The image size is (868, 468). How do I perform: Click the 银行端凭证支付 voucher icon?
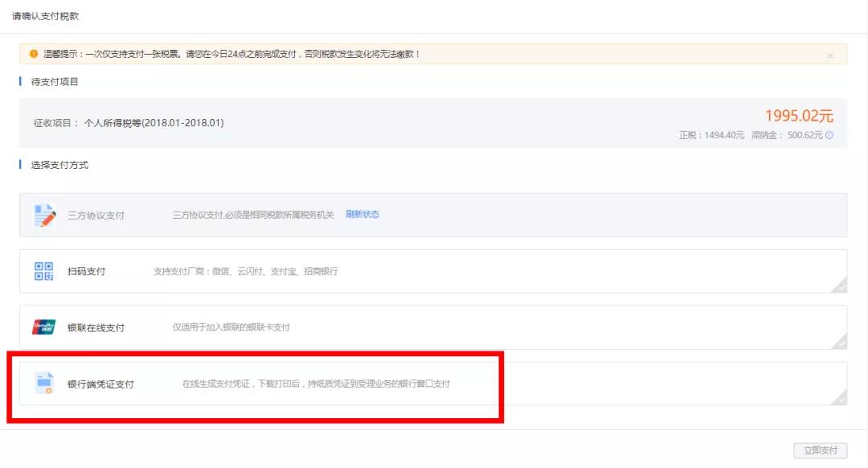pyautogui.click(x=44, y=384)
